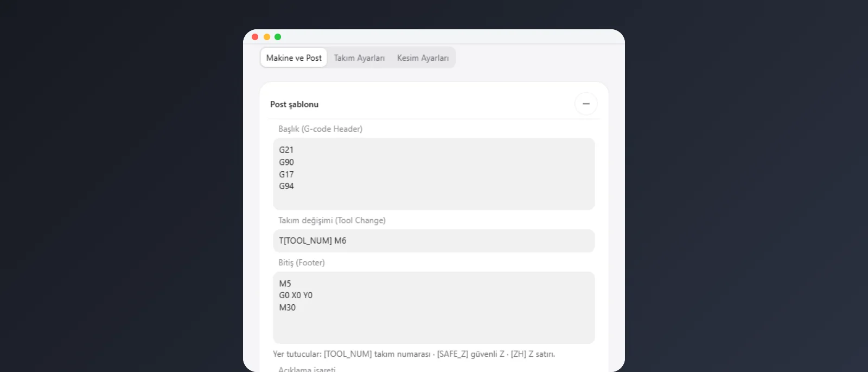This screenshot has width=868, height=372.
Task: Place cursor on the M5 footer line
Action: coord(285,284)
